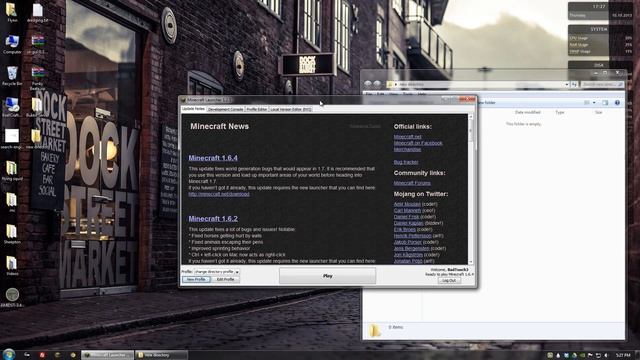Click the Type column header in Explorer
Image resolution: width=640 pixels, height=360 pixels.
click(560, 112)
